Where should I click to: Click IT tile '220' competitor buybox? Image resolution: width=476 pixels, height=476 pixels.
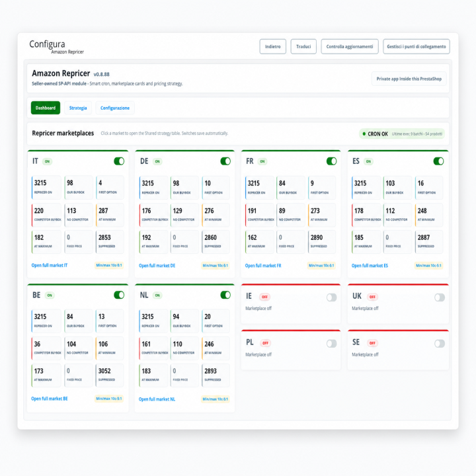click(x=46, y=215)
